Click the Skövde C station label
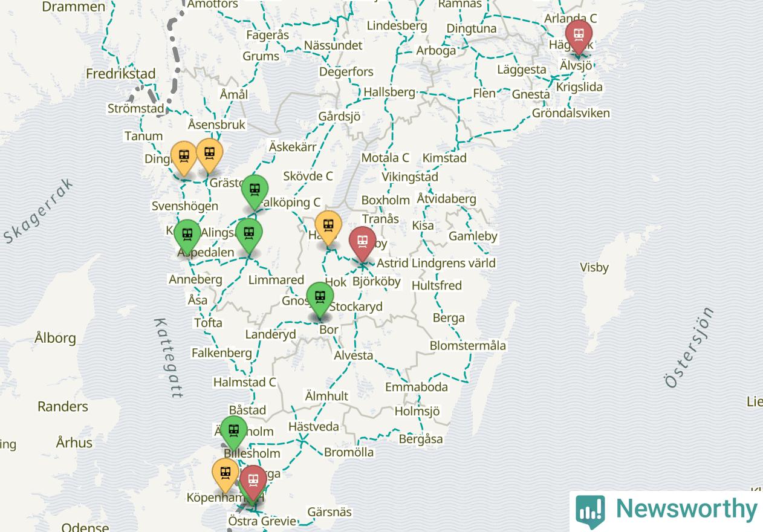Viewport: 763px width, 532px height. click(308, 176)
